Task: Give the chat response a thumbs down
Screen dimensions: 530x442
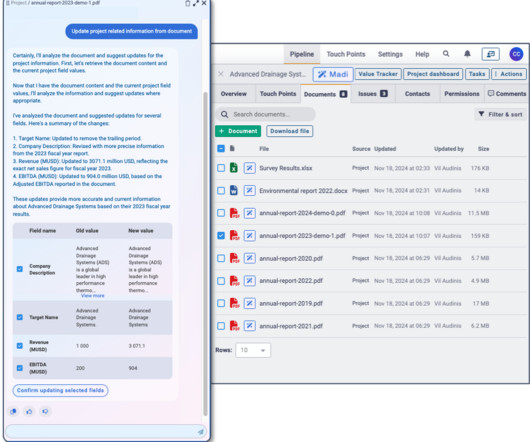Action: click(45, 411)
